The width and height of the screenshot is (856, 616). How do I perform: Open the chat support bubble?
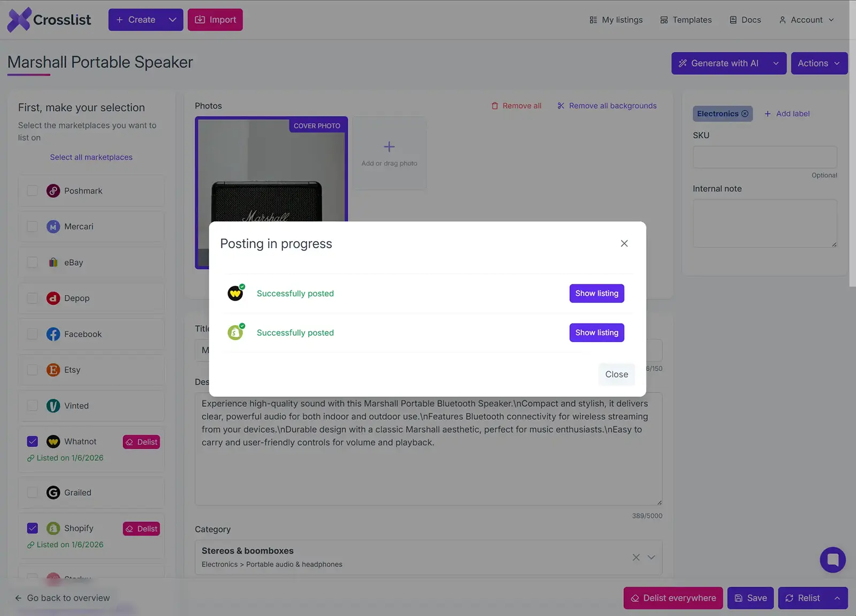pos(832,560)
